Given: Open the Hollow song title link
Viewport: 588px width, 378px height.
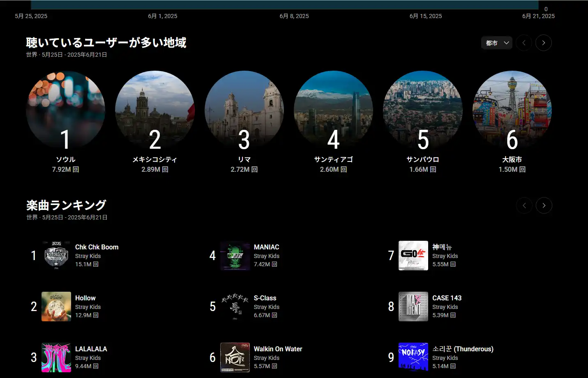Looking at the screenshot, I should (x=85, y=298).
